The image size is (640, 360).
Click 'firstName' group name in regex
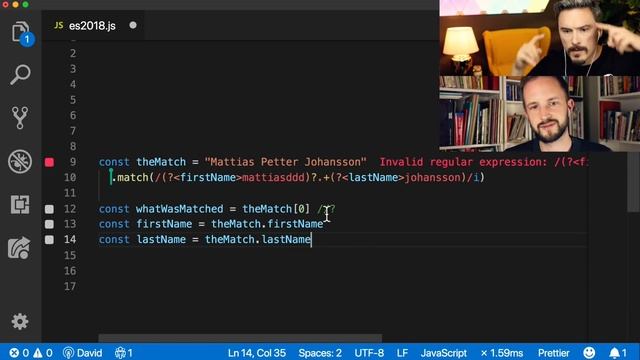(208, 178)
